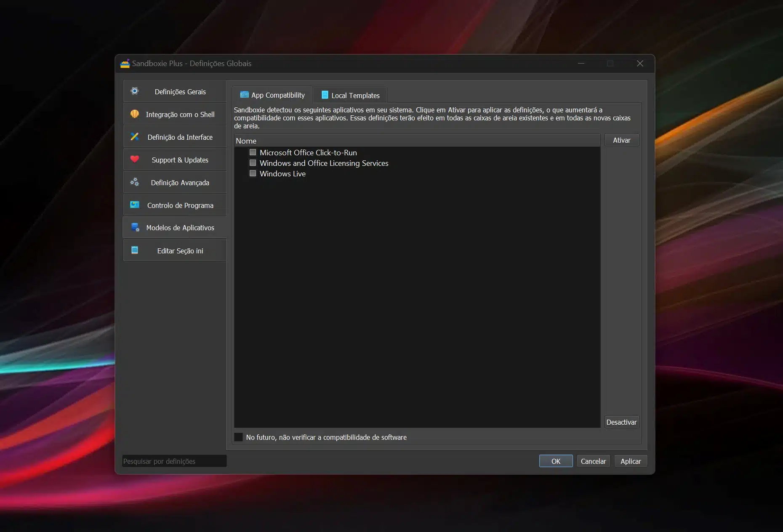Screen dimensions: 783x532
Task: Click the window icon beside Controlo de Programa
Action: pos(135,205)
